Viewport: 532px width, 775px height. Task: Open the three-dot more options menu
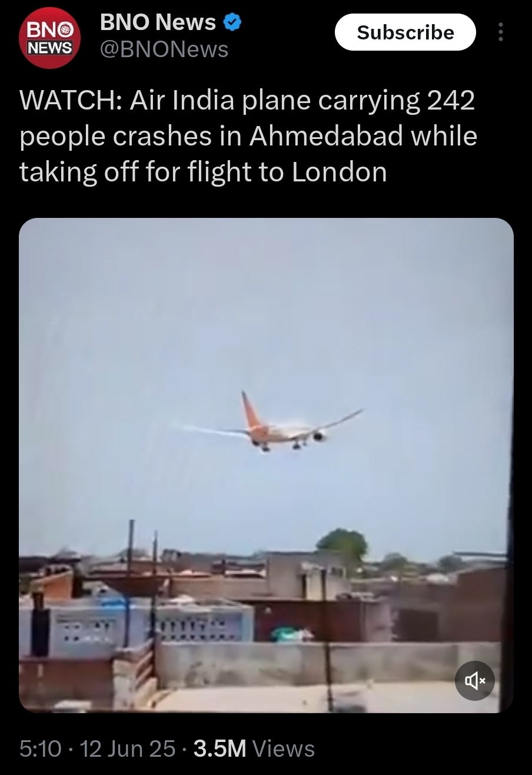[501, 32]
